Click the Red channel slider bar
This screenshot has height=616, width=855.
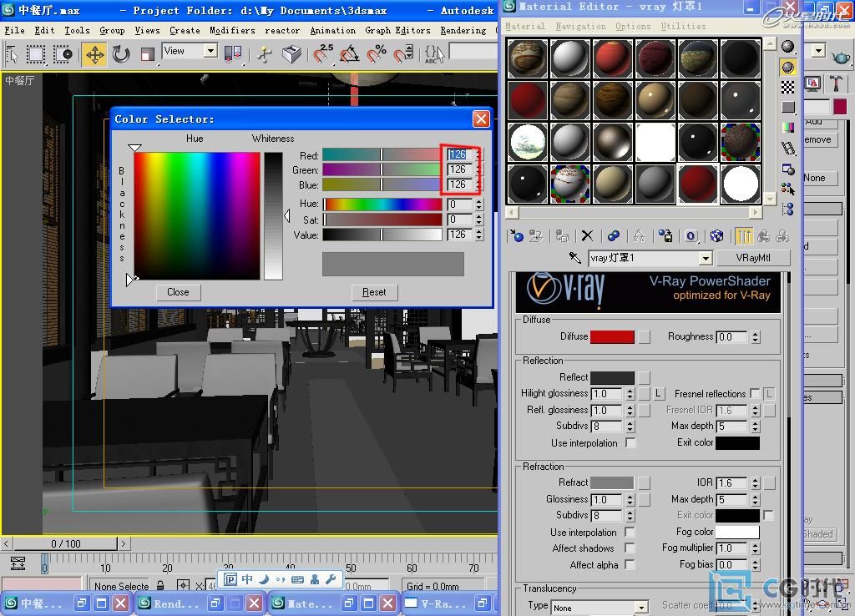(x=382, y=154)
